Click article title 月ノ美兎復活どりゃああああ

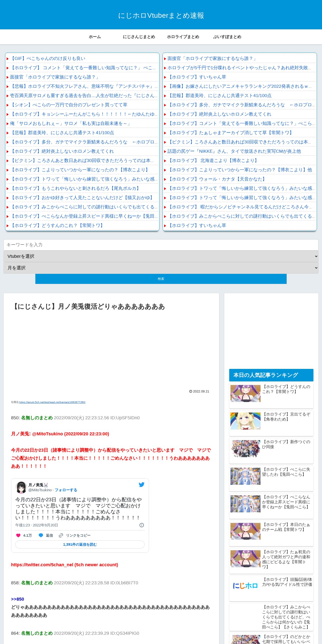click(x=88, y=307)
